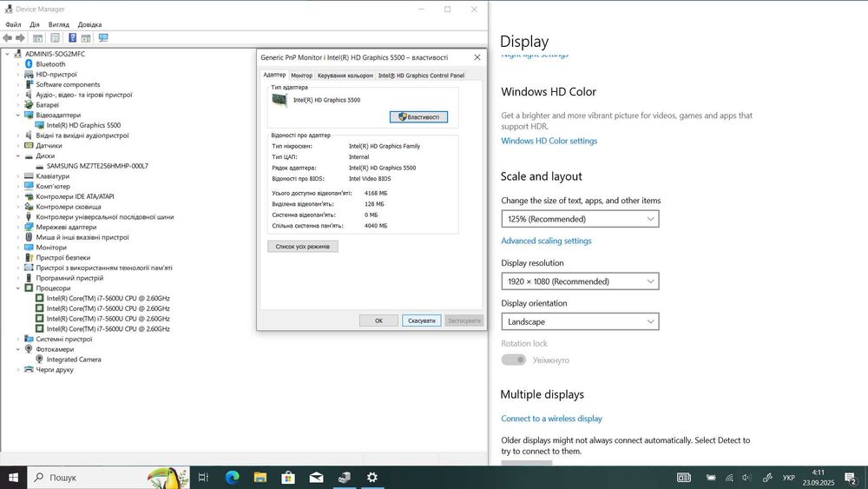868x489 pixels.
Task: Select the Черги друку print queues category
Action: (x=54, y=370)
